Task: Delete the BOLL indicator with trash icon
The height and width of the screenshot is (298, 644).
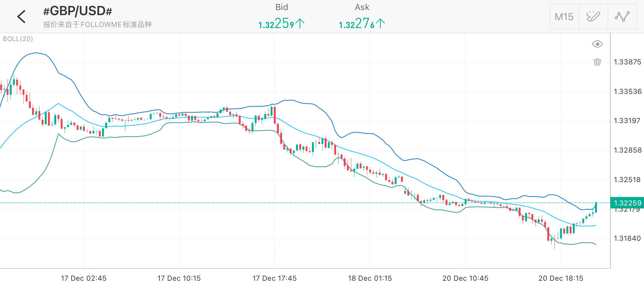Action: pos(597,62)
